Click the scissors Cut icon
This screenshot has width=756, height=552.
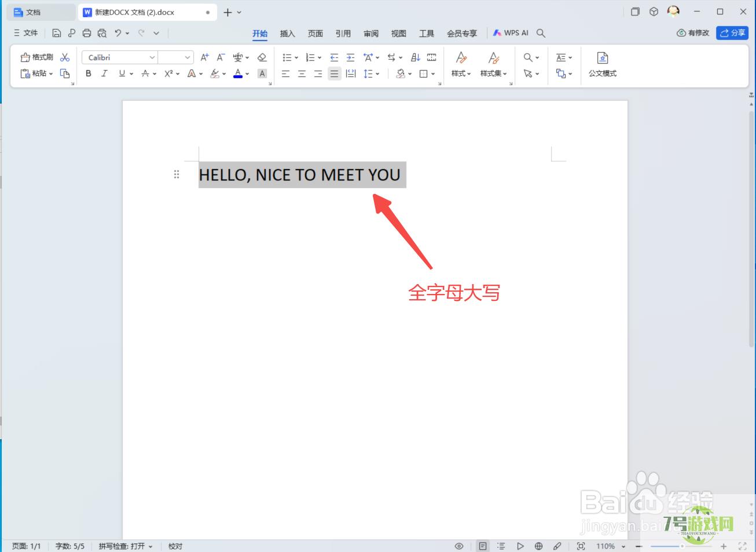pos(65,57)
